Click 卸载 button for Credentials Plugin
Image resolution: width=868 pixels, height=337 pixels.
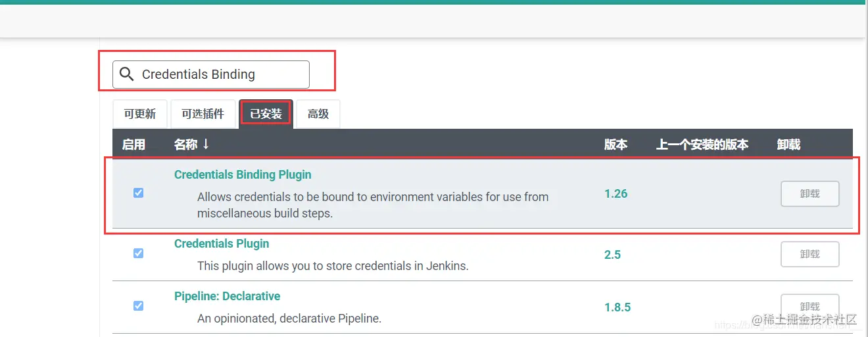[810, 254]
